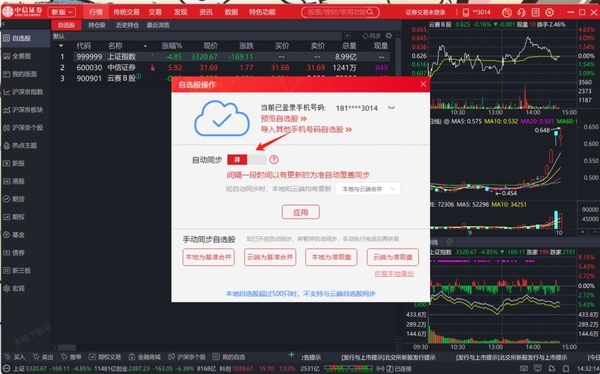Switch to the 持仓股 tab
This screenshot has height=374, width=600.
97,25
